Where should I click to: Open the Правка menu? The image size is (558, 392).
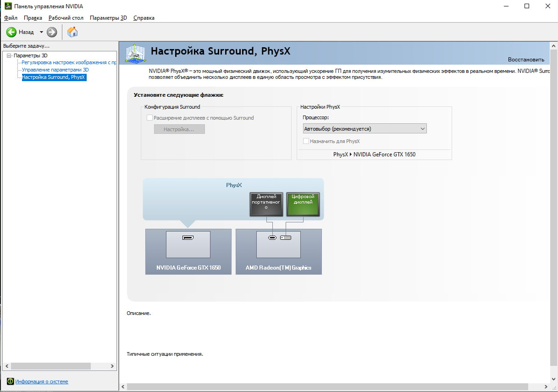click(x=33, y=18)
